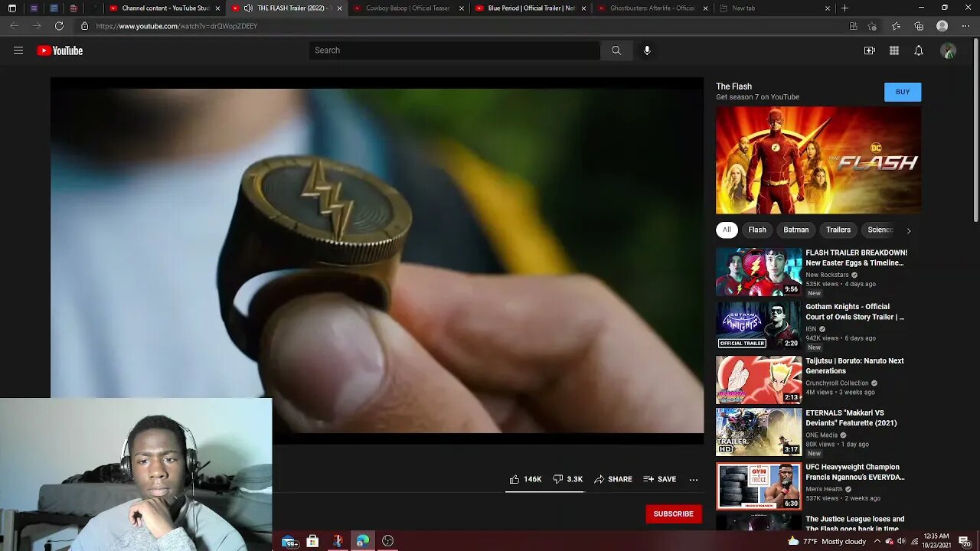Open The Flash season 7 banner image
980x551 pixels.
818,160
